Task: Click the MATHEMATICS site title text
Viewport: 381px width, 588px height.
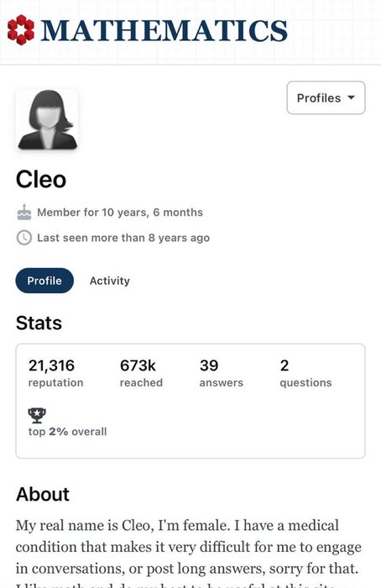Action: tap(164, 30)
